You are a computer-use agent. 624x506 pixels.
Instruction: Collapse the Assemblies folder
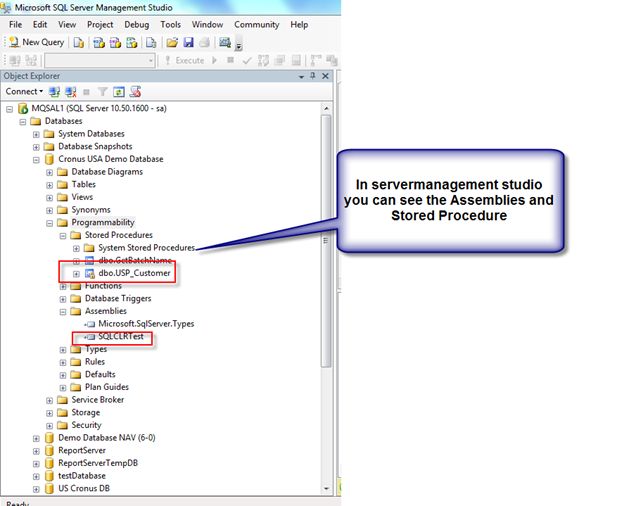point(63,312)
